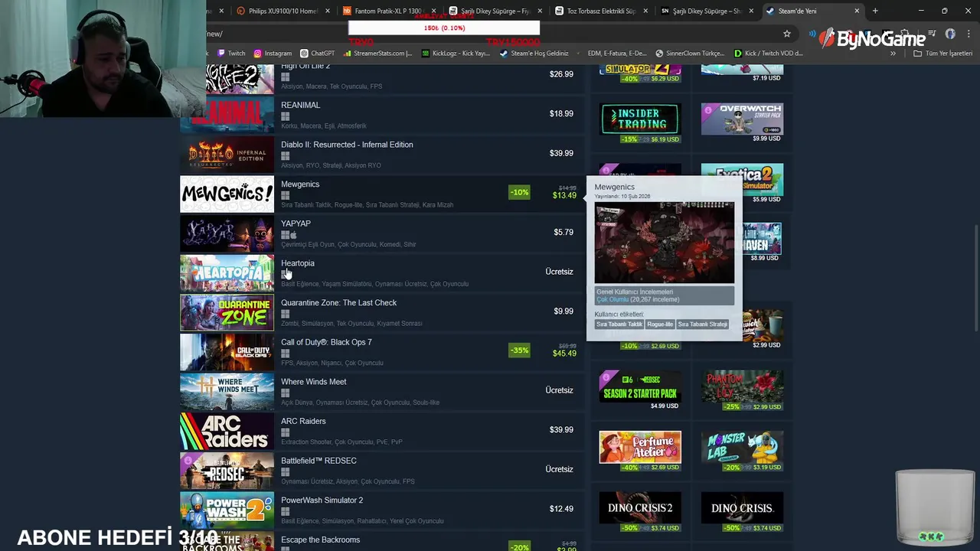Click the Mewgenics game title
The width and height of the screenshot is (980, 551).
point(300,184)
